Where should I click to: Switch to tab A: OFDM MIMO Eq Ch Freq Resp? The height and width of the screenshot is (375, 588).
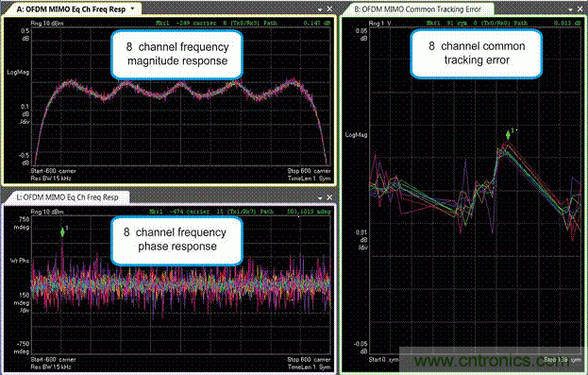71,9
